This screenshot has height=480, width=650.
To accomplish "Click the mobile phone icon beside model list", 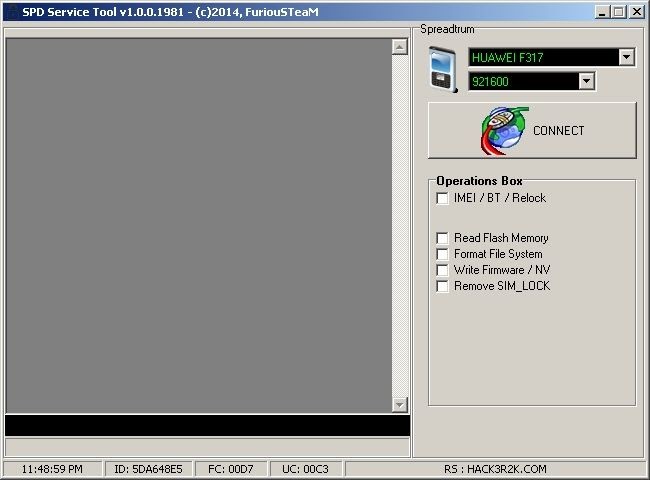I will click(x=443, y=70).
